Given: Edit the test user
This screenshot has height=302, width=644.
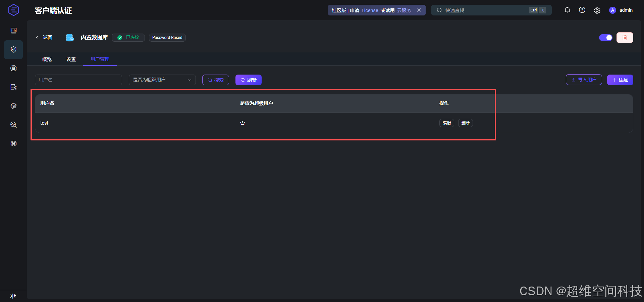Looking at the screenshot, I should [x=447, y=123].
